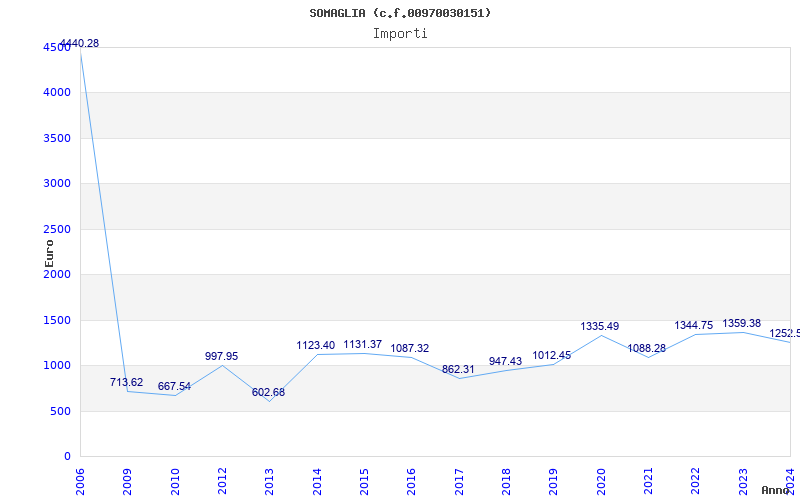The height and width of the screenshot is (500, 800).
Task: Select the 713.62 value label
Action: tap(127, 382)
